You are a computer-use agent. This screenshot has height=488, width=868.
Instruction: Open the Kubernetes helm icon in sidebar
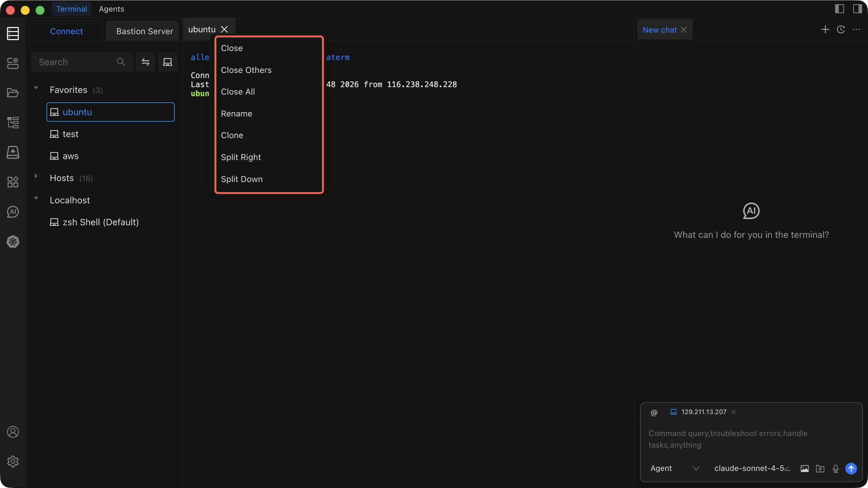coord(13,241)
